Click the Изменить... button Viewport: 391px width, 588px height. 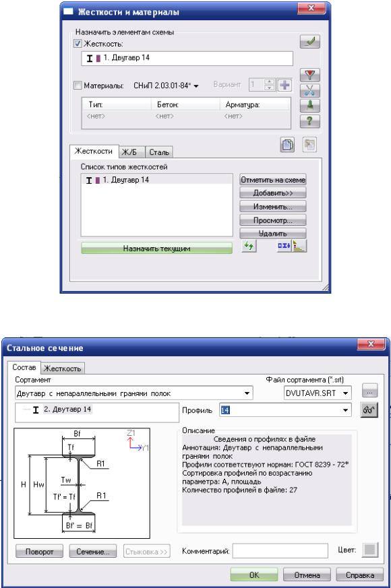(x=273, y=207)
